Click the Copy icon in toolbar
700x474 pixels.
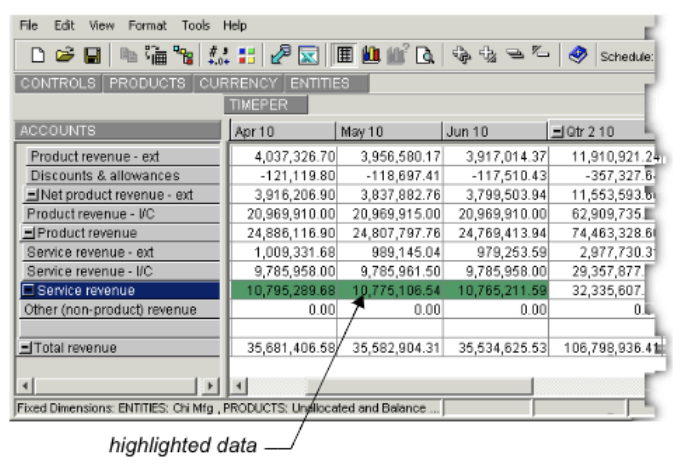click(128, 56)
